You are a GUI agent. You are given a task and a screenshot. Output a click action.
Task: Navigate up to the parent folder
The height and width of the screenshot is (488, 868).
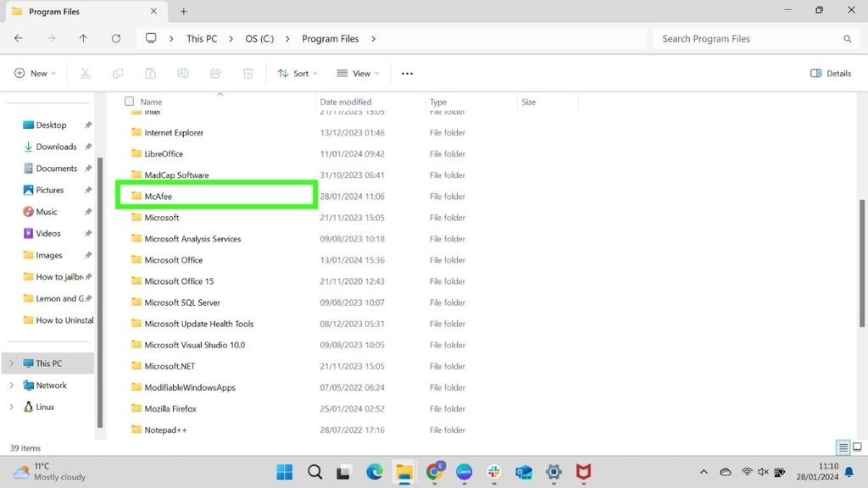point(82,38)
